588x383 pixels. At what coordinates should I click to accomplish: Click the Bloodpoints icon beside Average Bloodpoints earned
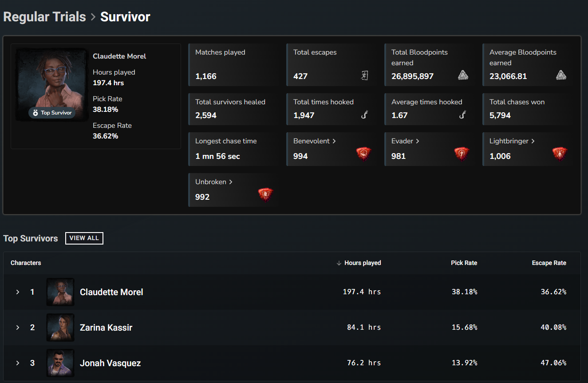coord(560,75)
